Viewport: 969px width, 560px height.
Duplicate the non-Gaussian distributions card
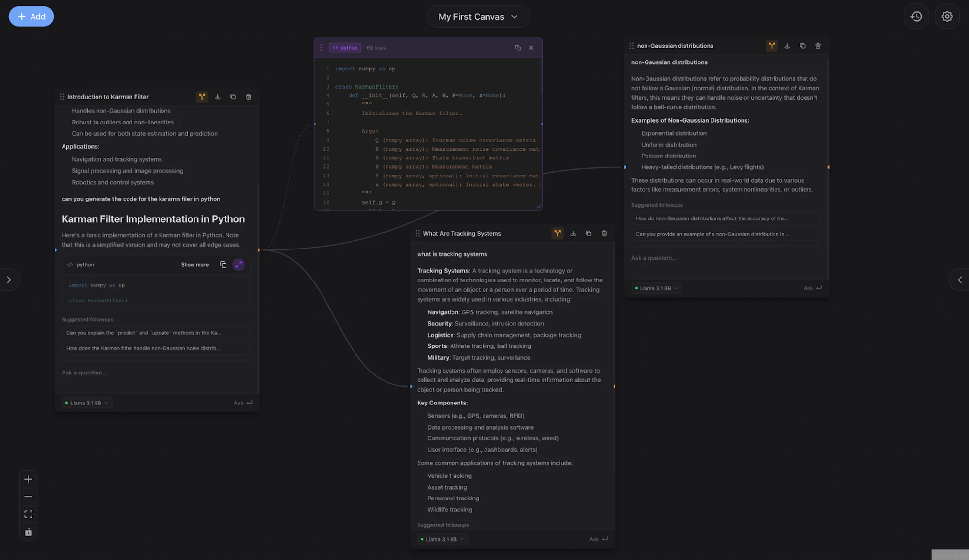point(803,46)
